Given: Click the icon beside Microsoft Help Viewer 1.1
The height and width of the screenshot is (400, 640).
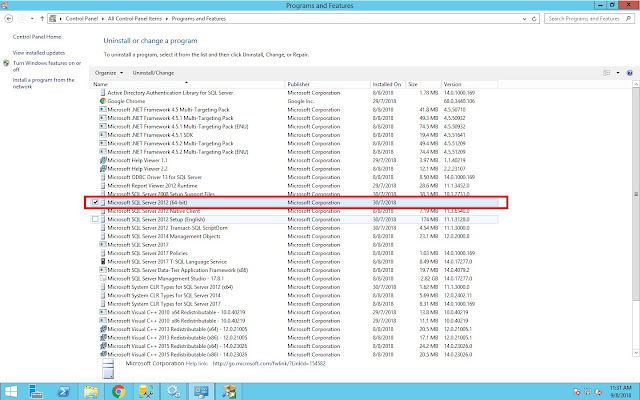Looking at the screenshot, I should tap(103, 160).
